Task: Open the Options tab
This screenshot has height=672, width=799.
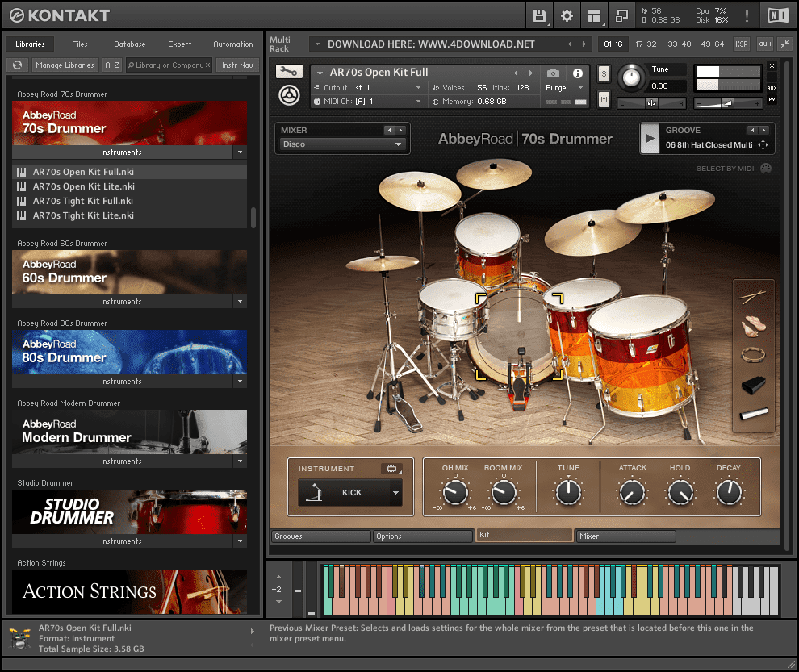Action: coord(422,536)
